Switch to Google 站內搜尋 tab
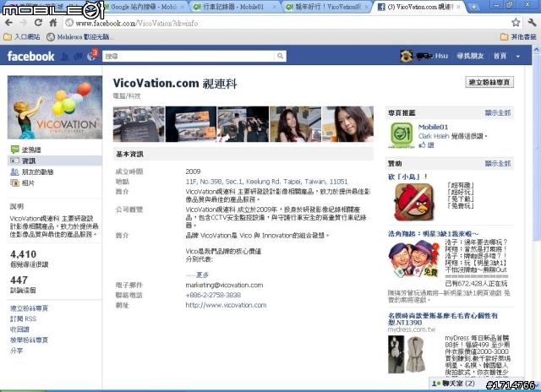541x392 pixels. coord(145,7)
